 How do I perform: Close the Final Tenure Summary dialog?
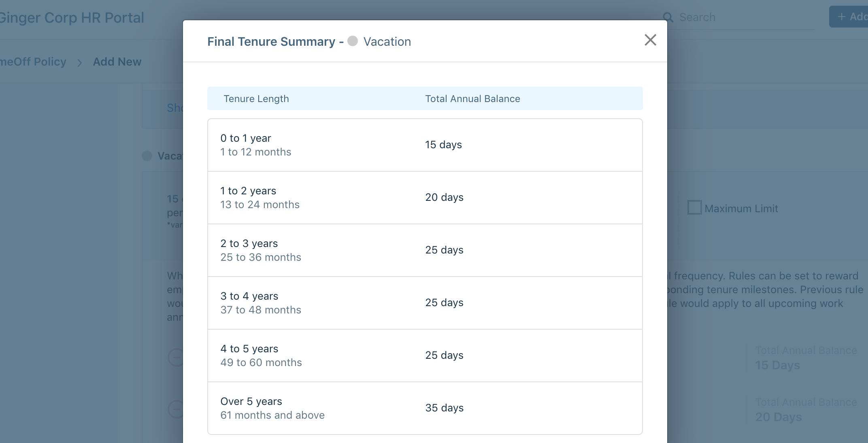click(x=650, y=40)
